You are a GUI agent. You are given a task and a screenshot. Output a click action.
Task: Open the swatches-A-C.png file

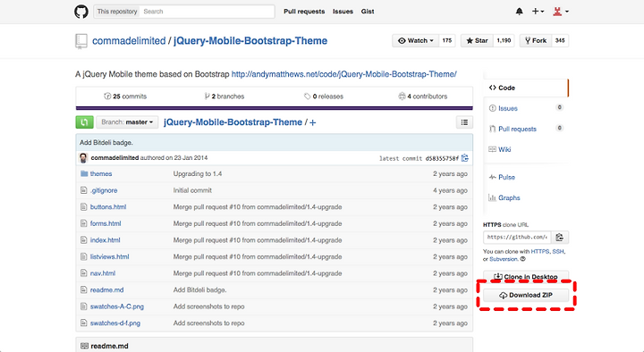117,306
